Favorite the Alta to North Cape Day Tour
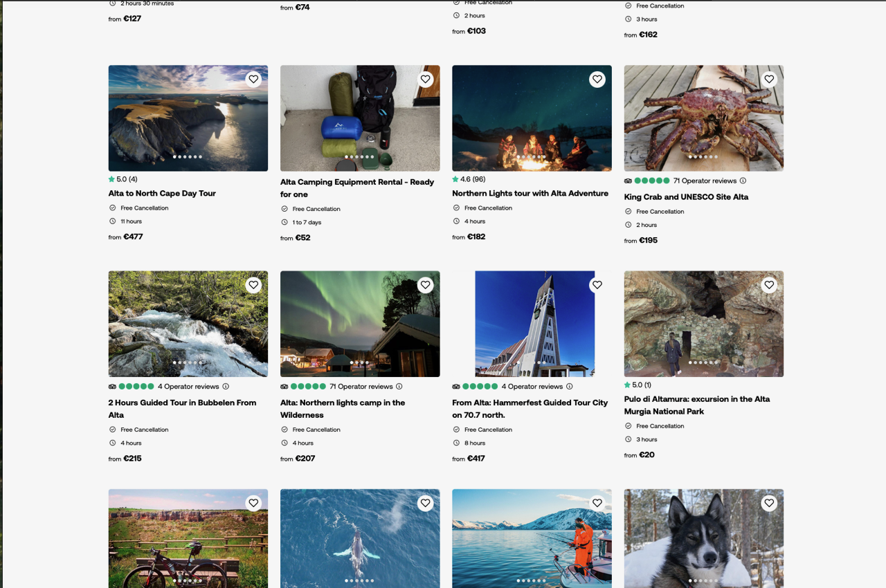This screenshot has height=588, width=886. 253,80
